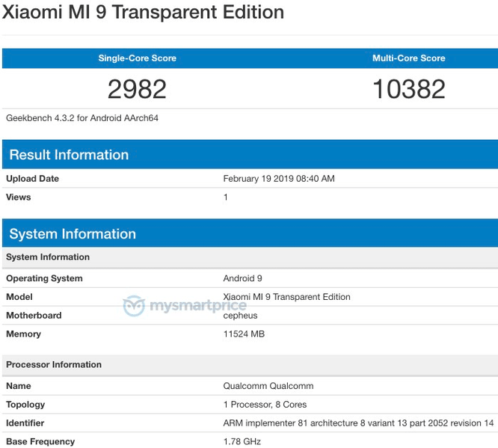Click the Upload Date value February 19 2019
The width and height of the screenshot is (498, 448).
tap(279, 179)
